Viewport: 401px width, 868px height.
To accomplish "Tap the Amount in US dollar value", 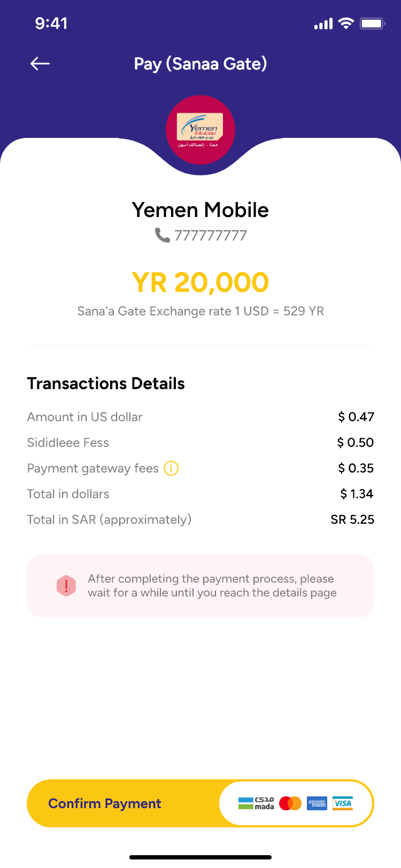I will 356,417.
